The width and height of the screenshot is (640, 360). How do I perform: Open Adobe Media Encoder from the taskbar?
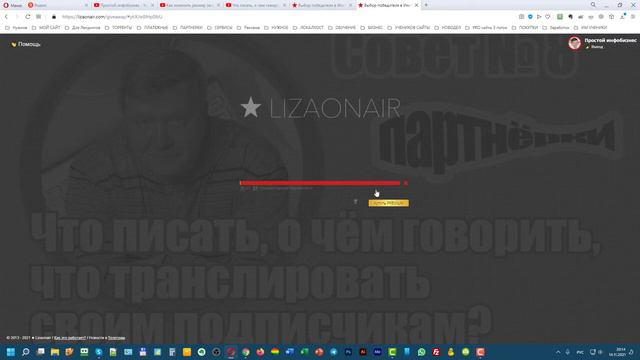click(378, 352)
